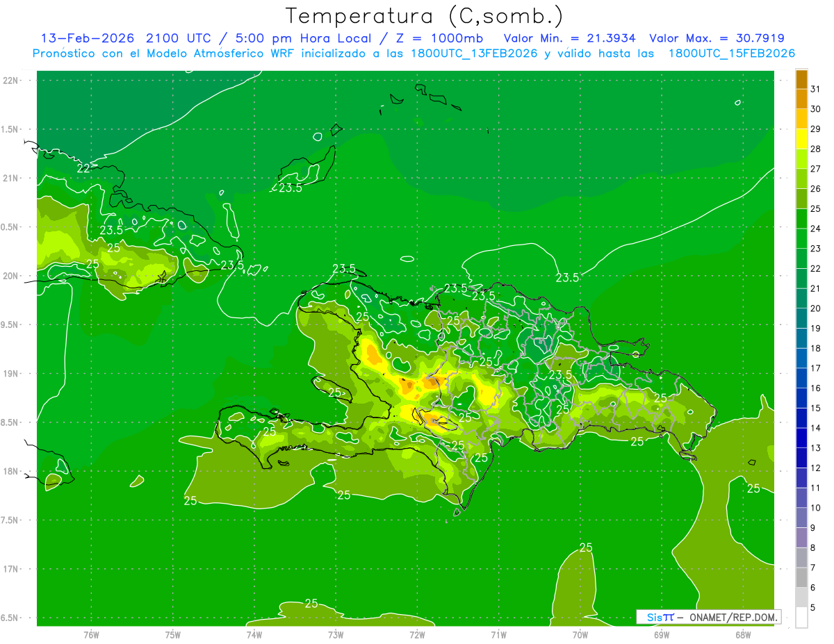
Task: Click the legend label 19
Action: 815,329
